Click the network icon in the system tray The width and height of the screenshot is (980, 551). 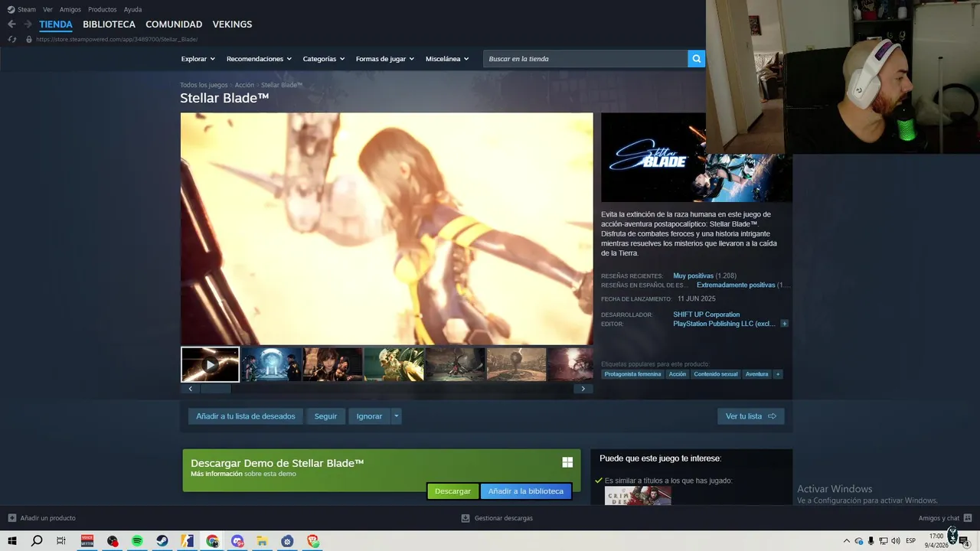[883, 541]
